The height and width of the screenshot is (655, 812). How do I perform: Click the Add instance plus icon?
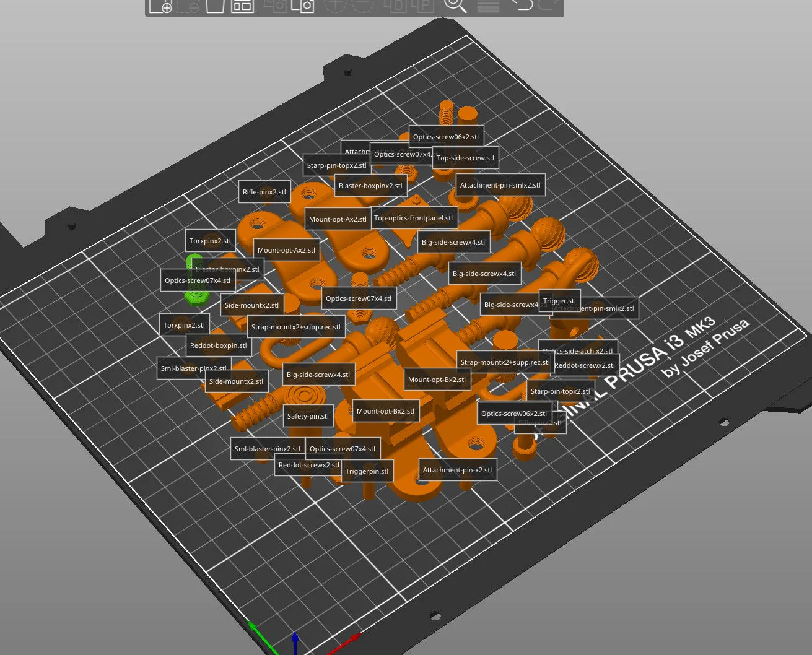(335, 6)
